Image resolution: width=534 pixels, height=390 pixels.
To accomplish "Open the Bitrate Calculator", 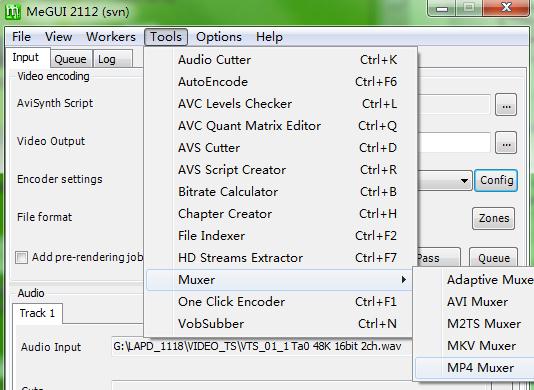I will point(281,192).
